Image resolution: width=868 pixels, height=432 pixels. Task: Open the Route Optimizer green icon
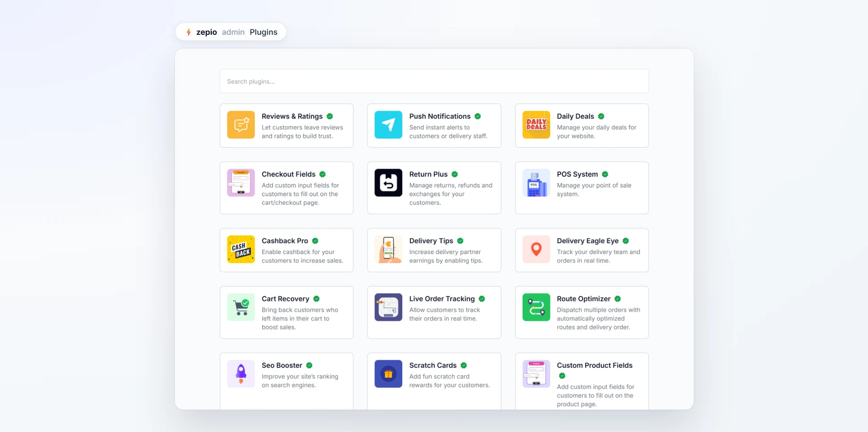coord(536,307)
